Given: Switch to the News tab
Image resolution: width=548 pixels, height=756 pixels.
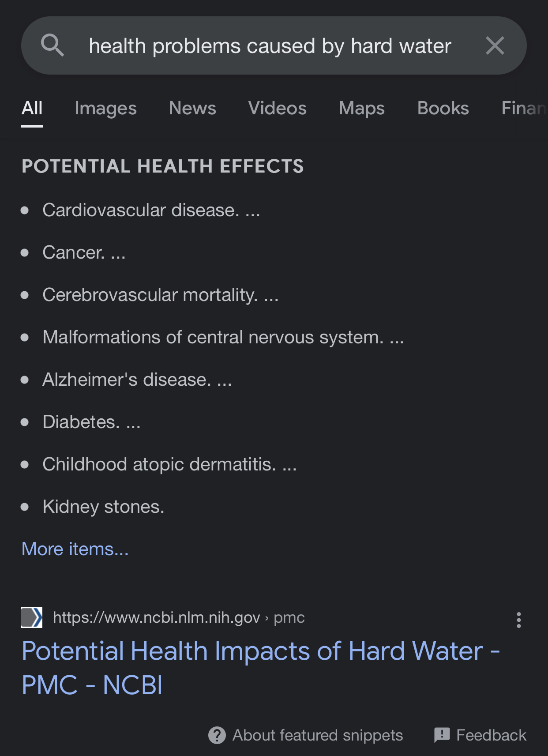Looking at the screenshot, I should click(x=192, y=108).
